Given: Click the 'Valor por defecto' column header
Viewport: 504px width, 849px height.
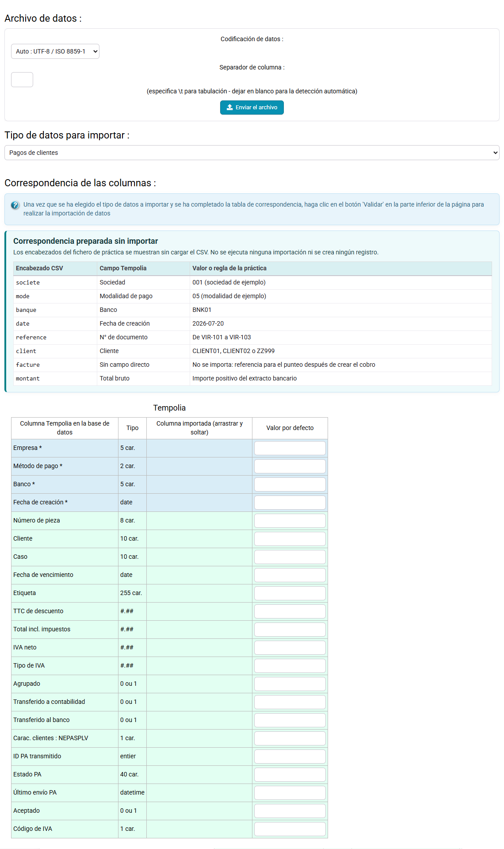Looking at the screenshot, I should pos(290,428).
